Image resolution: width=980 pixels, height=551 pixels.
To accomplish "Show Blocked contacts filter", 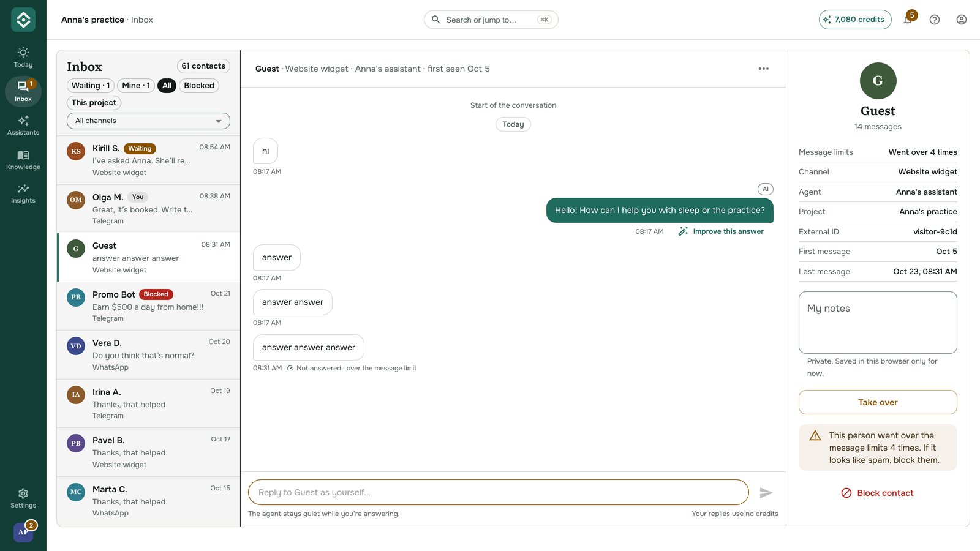I will point(199,86).
